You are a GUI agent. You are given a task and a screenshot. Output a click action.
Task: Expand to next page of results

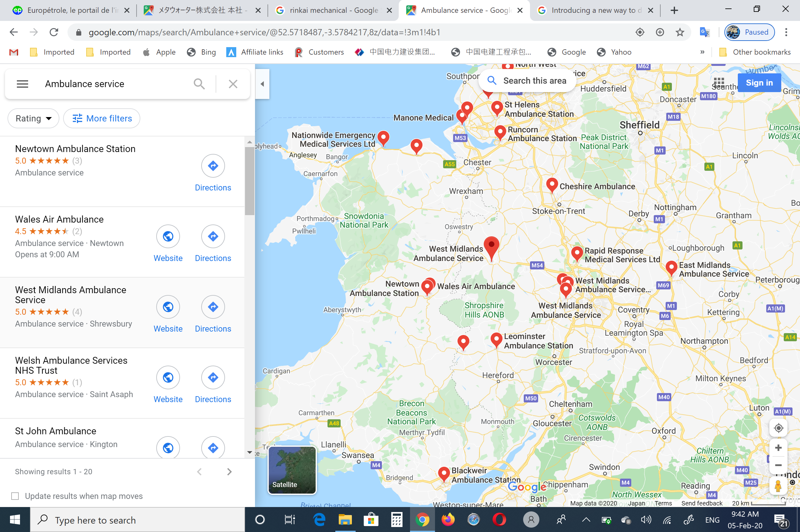tap(229, 471)
